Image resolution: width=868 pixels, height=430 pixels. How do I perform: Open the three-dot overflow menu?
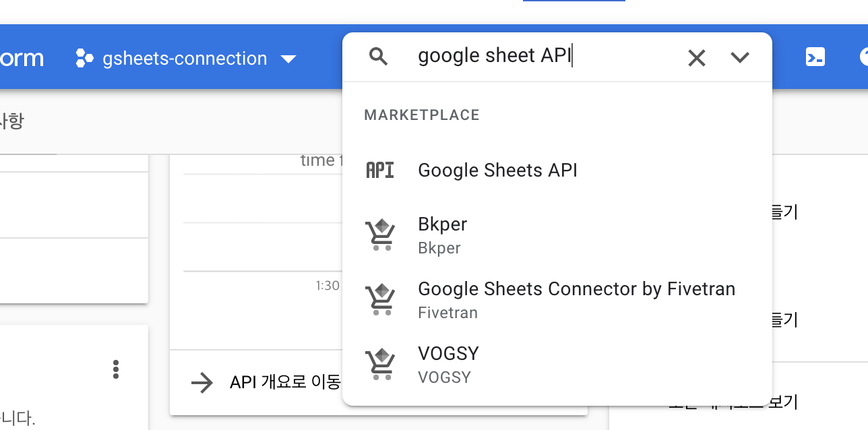click(116, 369)
